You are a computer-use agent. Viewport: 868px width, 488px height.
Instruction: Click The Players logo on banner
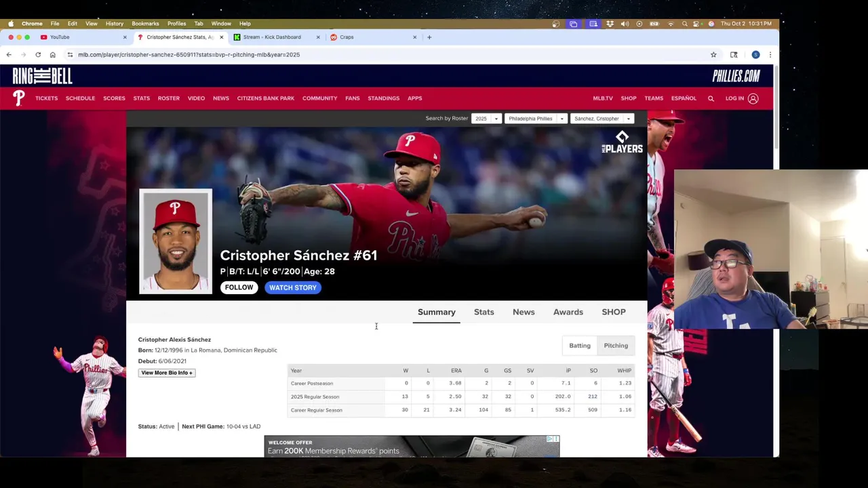[622, 142]
